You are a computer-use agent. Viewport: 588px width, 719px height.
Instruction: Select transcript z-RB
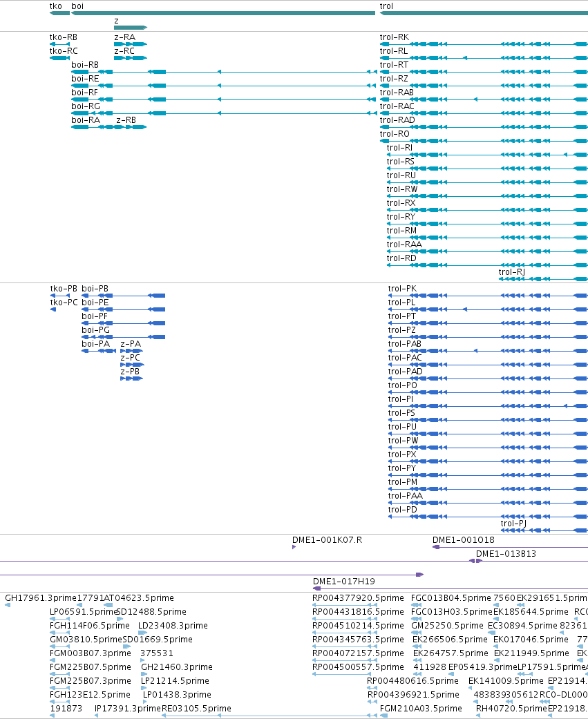point(126,120)
